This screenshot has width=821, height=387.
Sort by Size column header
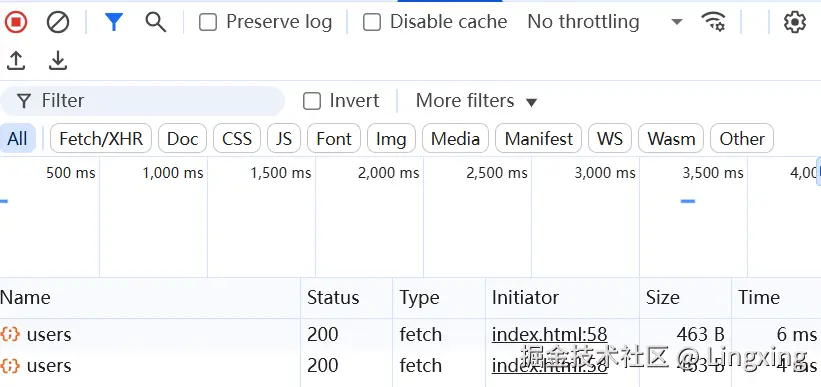685,297
